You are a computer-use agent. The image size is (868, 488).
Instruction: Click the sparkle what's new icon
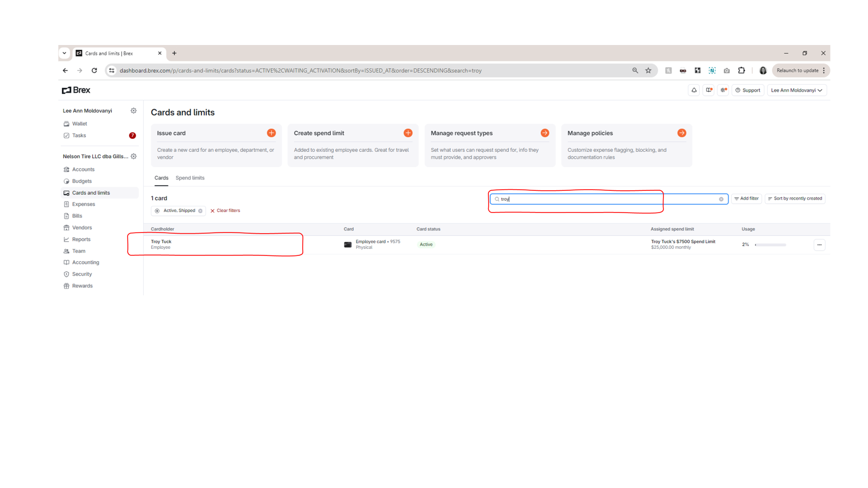point(723,90)
